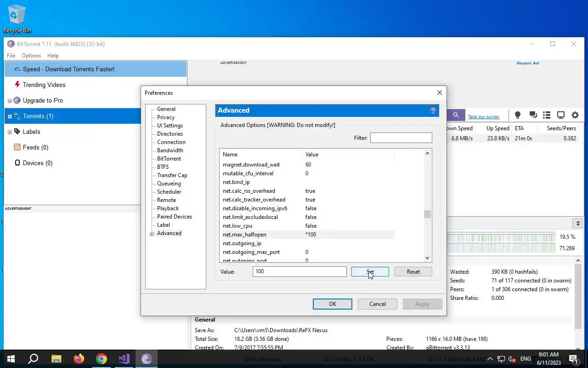Select the net.max_halfopen row

[307, 235]
